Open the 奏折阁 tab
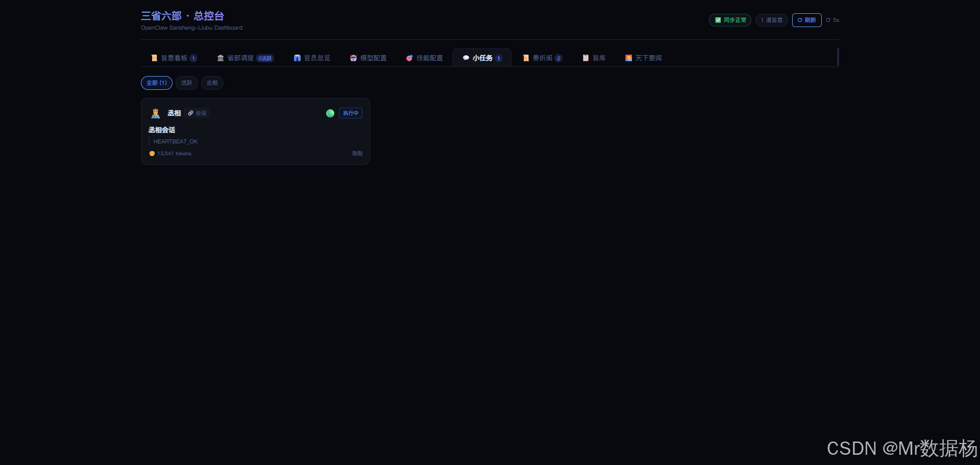980x465 pixels. pos(542,58)
